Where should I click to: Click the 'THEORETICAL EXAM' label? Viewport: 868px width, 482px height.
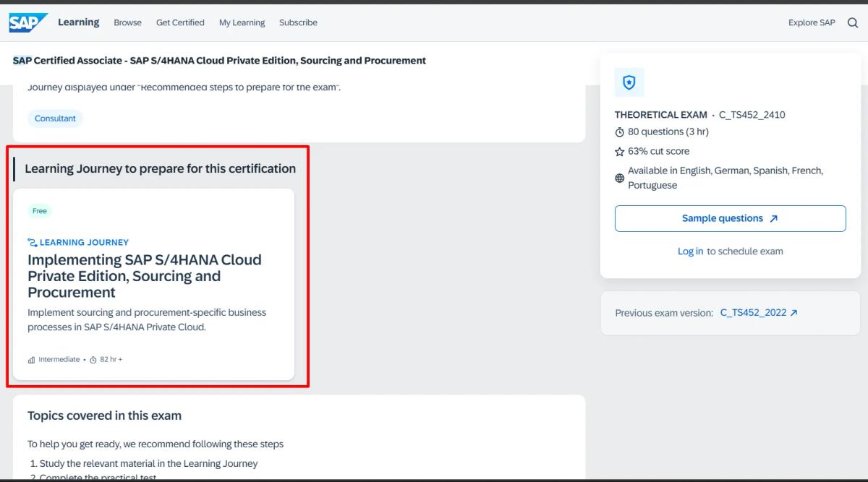[x=661, y=114]
